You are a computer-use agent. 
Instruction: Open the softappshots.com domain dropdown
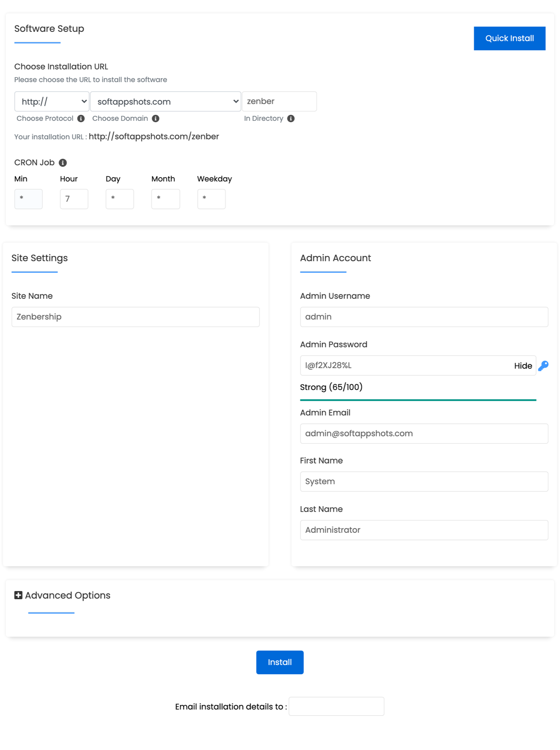165,102
